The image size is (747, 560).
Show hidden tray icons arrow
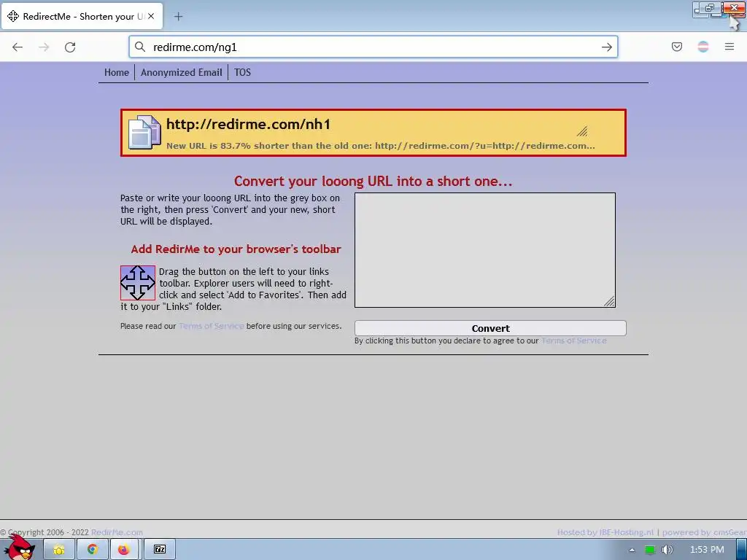point(632,550)
